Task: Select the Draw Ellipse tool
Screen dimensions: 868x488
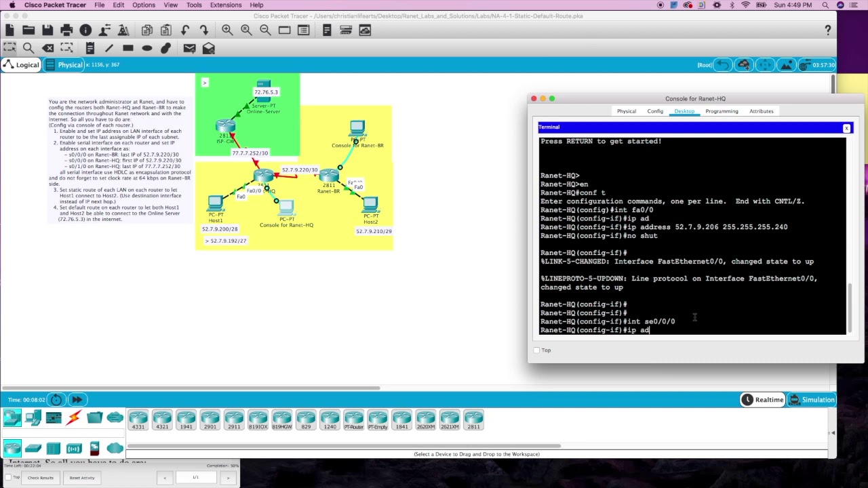Action: (x=146, y=48)
